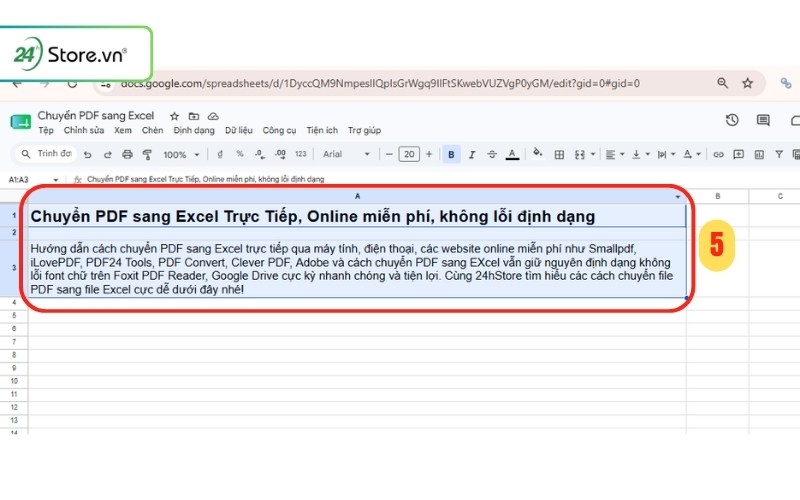Format as percent
Viewport: 800px width, 500px height.
click(240, 154)
